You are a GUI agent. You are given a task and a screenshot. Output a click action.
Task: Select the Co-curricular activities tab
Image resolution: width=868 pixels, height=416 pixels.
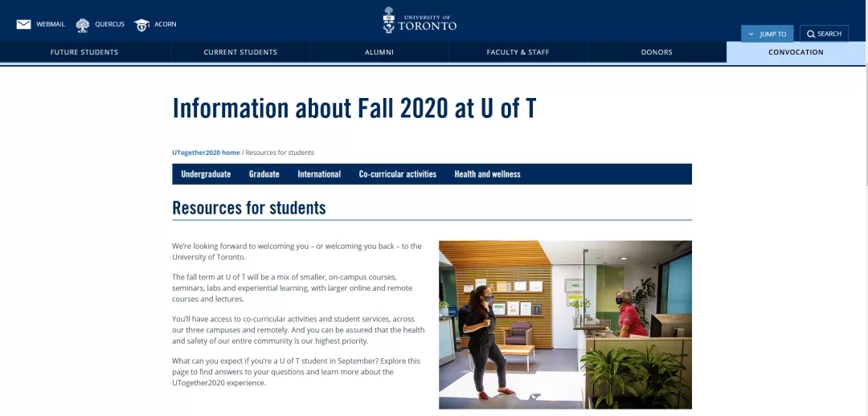tap(398, 173)
